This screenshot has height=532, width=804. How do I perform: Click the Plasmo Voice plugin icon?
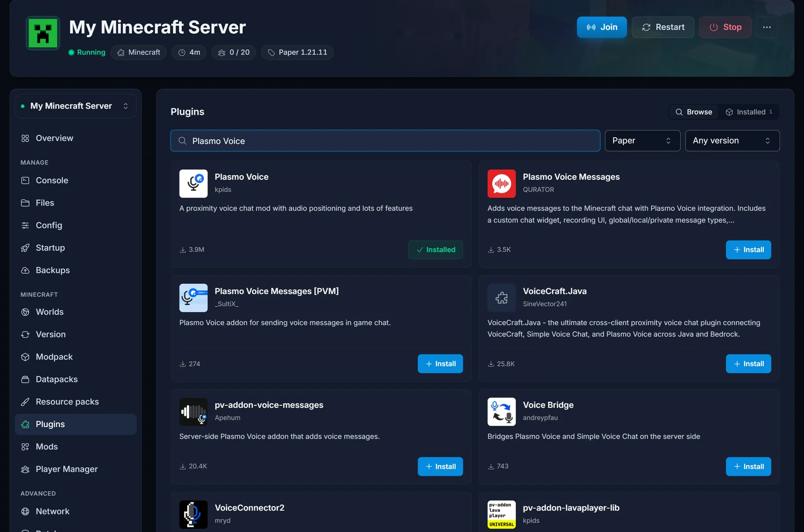click(193, 183)
